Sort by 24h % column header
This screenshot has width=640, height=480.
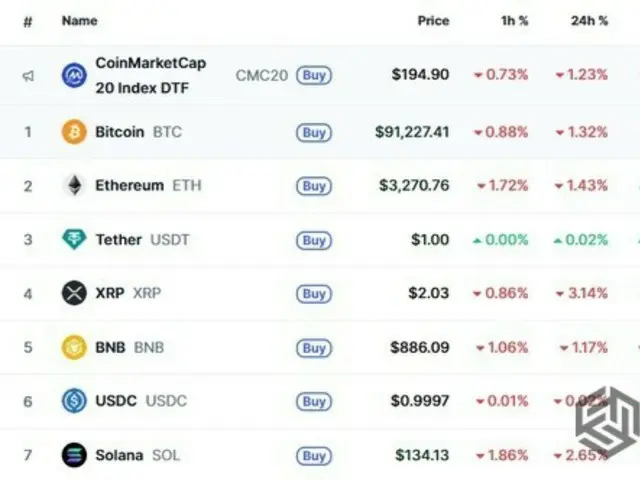click(x=588, y=20)
